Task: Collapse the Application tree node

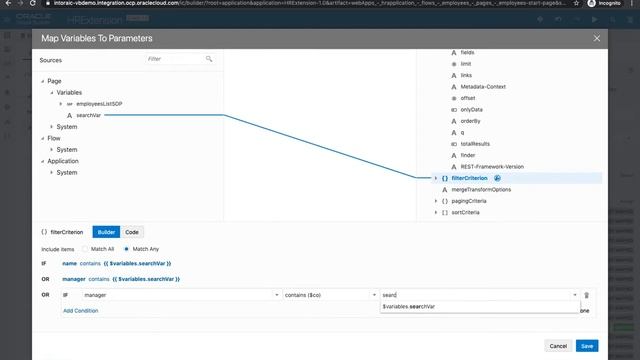Action: [42, 161]
